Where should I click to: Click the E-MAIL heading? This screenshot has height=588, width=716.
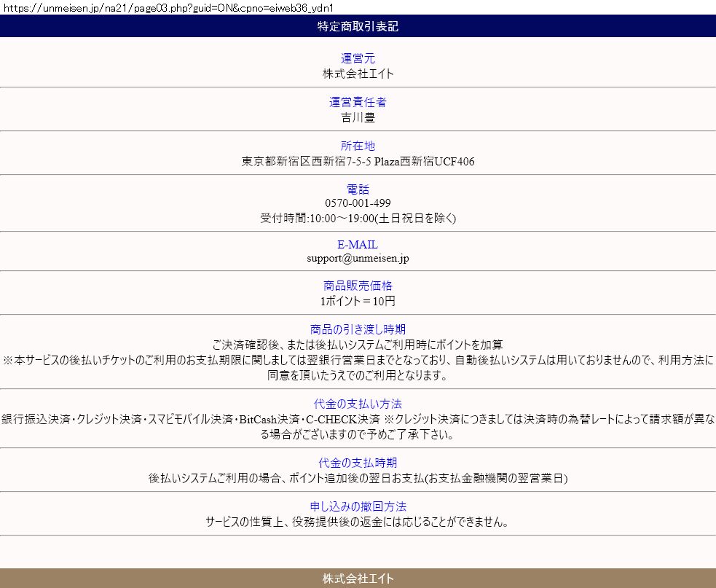(x=358, y=245)
